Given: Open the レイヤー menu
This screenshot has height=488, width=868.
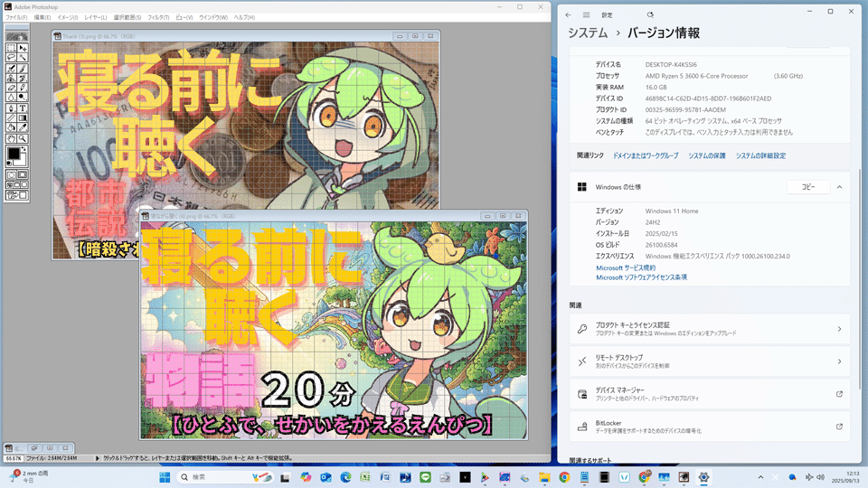Looking at the screenshot, I should (x=95, y=18).
